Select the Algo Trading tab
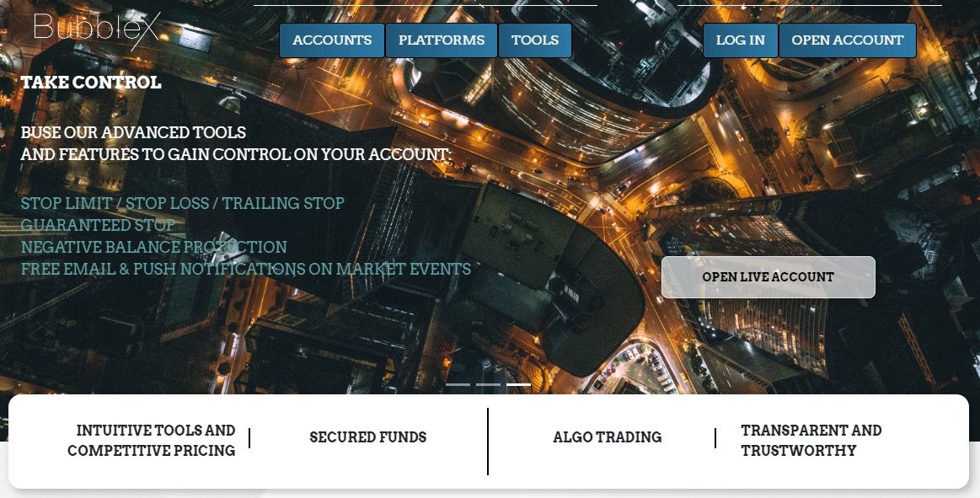Screen dimensions: 980x498 pyautogui.click(x=608, y=437)
